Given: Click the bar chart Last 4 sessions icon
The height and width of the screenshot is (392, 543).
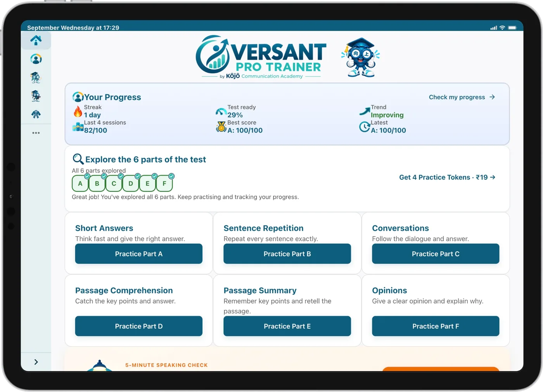Looking at the screenshot, I should (78, 127).
